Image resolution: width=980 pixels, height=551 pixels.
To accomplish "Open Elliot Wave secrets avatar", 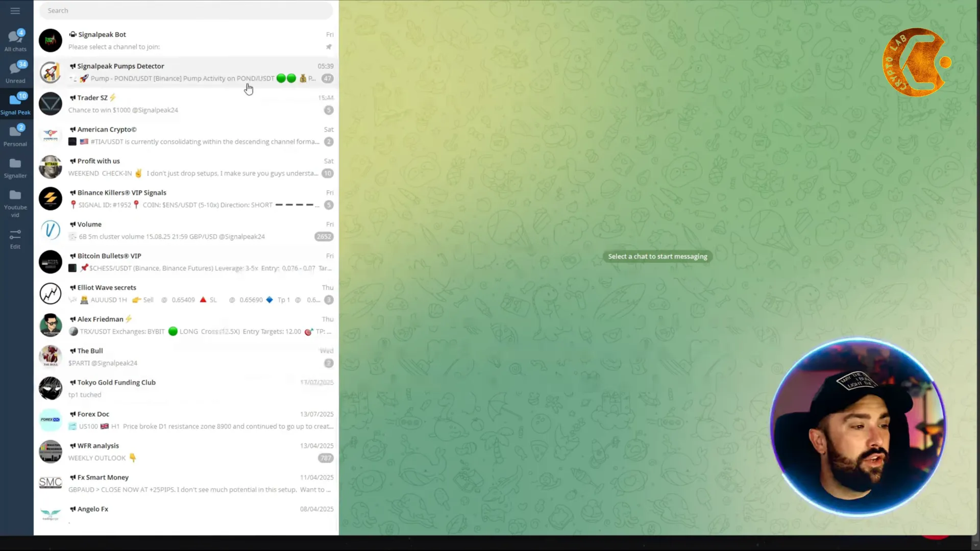I will 51,293.
